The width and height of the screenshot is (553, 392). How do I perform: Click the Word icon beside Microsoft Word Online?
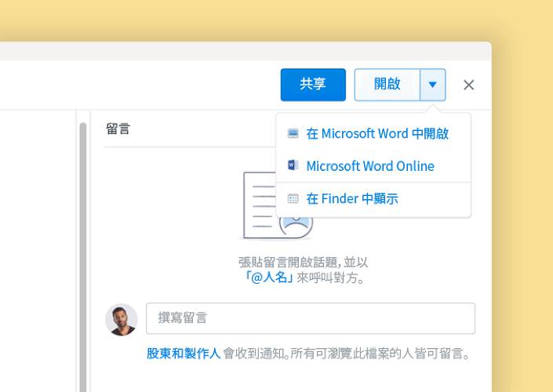point(293,165)
